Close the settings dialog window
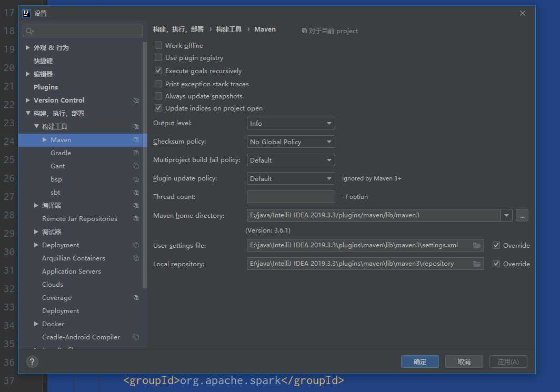 (523, 13)
